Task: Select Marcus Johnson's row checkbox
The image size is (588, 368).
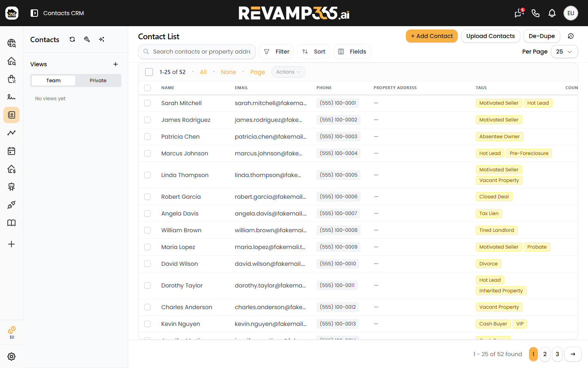Action: [147, 153]
